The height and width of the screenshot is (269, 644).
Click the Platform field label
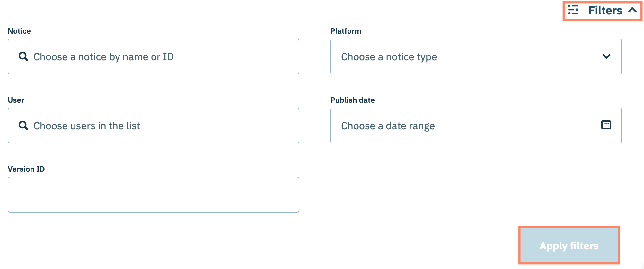pyautogui.click(x=346, y=31)
